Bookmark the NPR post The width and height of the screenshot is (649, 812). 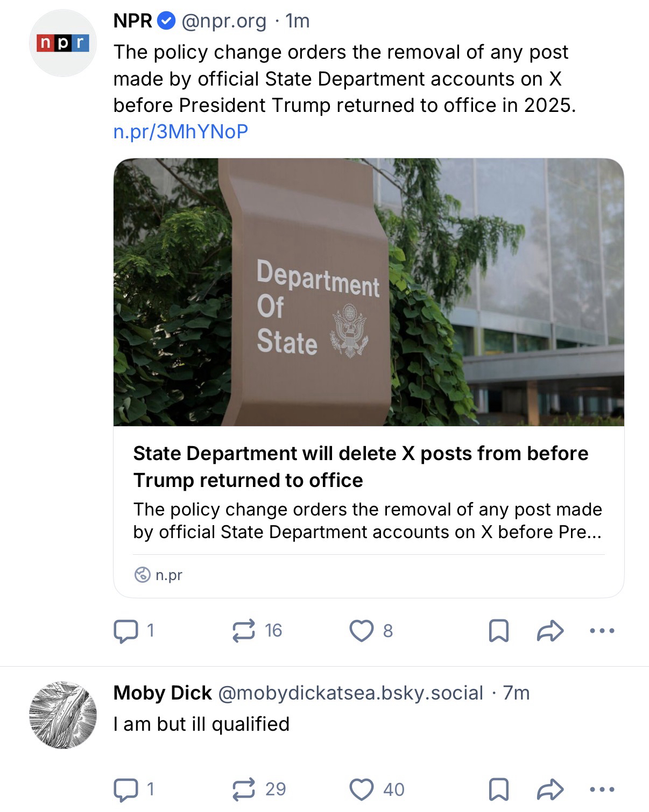(498, 631)
